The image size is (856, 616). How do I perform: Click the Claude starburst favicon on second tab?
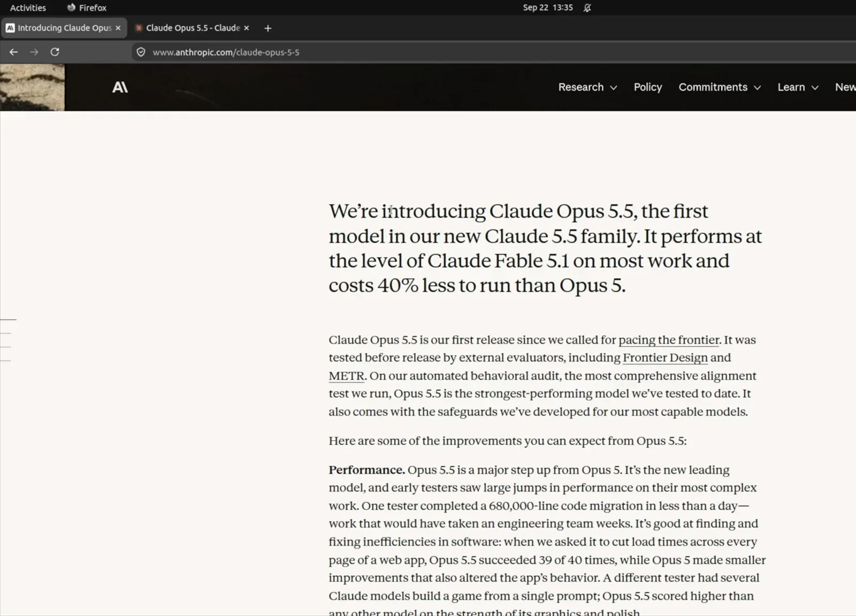pyautogui.click(x=139, y=28)
